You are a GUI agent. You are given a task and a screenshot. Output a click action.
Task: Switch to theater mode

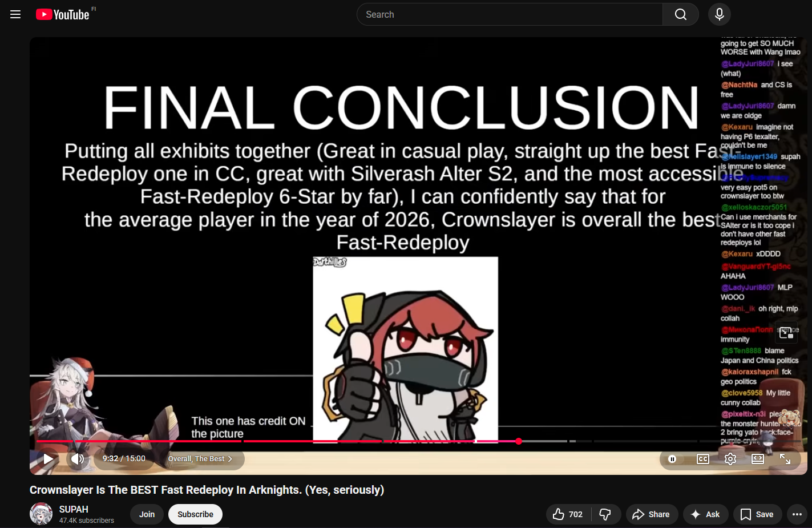(x=758, y=459)
